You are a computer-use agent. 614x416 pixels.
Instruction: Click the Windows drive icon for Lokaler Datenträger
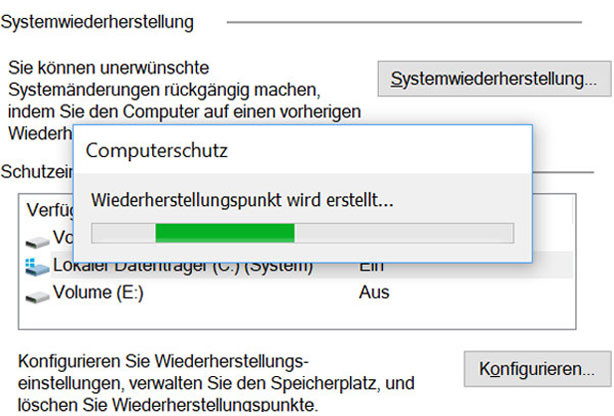37,267
